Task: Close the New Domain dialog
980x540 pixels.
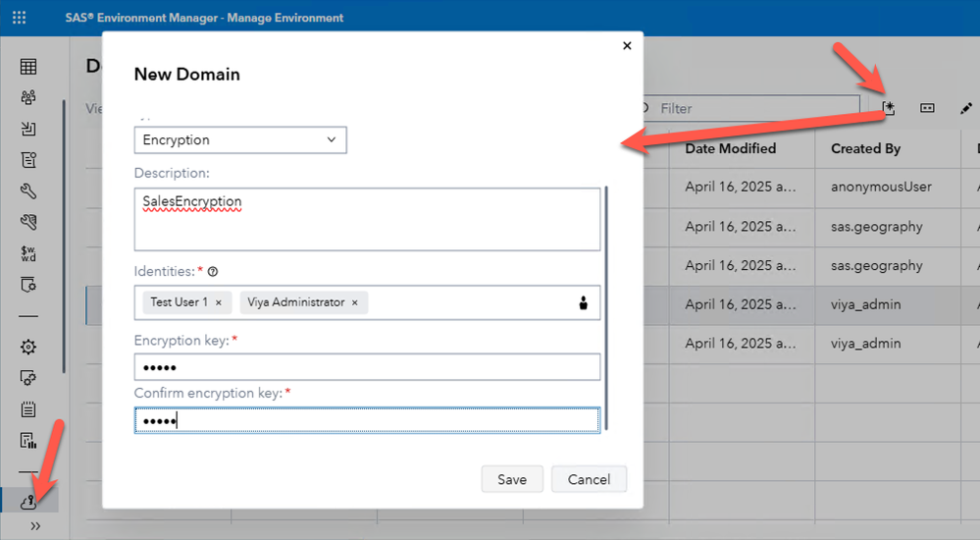Action: [627, 46]
